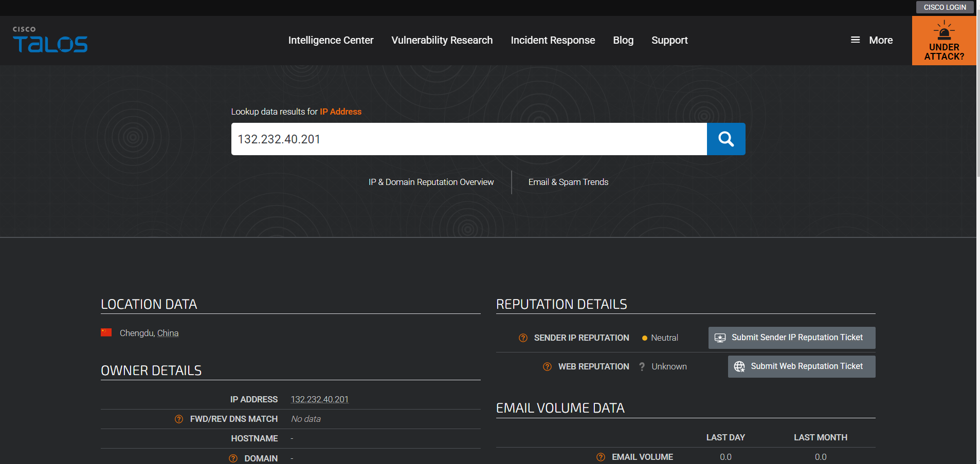This screenshot has height=464, width=980.
Task: Click the OWNER DETAILS heading
Action: click(151, 370)
